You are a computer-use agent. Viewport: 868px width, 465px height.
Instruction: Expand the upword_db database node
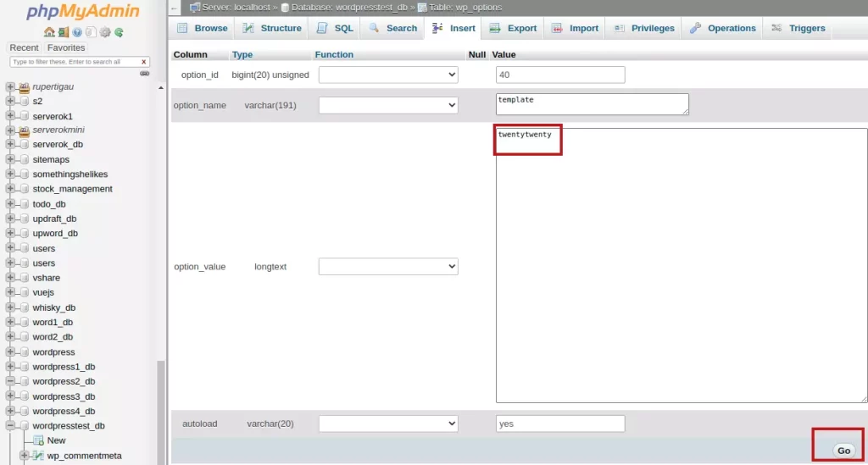point(10,233)
